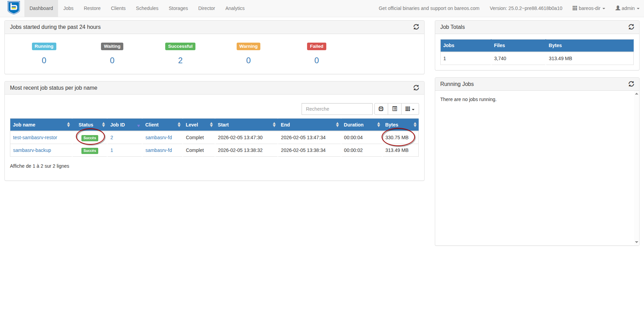Open the Analytics page

(235, 8)
